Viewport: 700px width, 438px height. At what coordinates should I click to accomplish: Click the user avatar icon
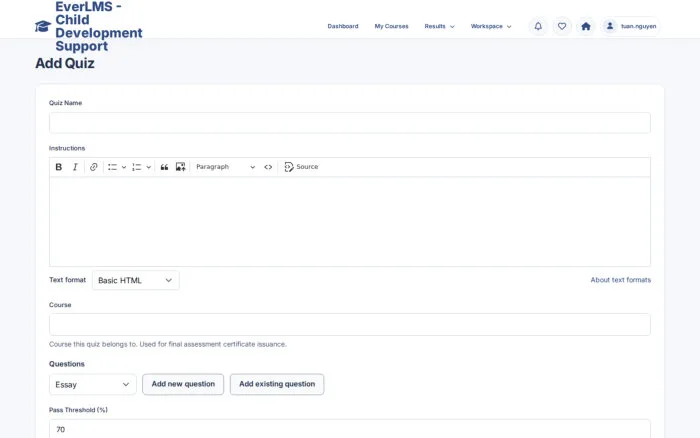pos(609,26)
